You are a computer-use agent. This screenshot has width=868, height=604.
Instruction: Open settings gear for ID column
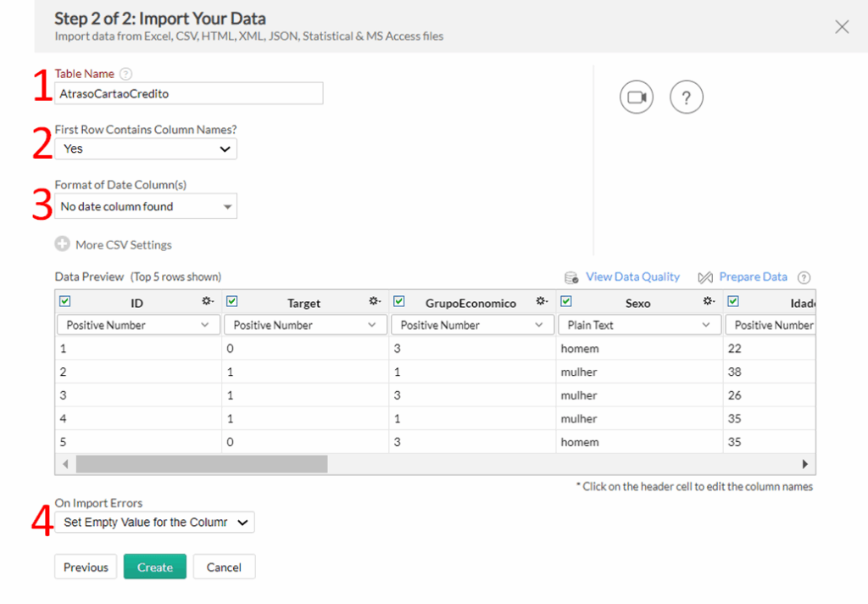[208, 301]
